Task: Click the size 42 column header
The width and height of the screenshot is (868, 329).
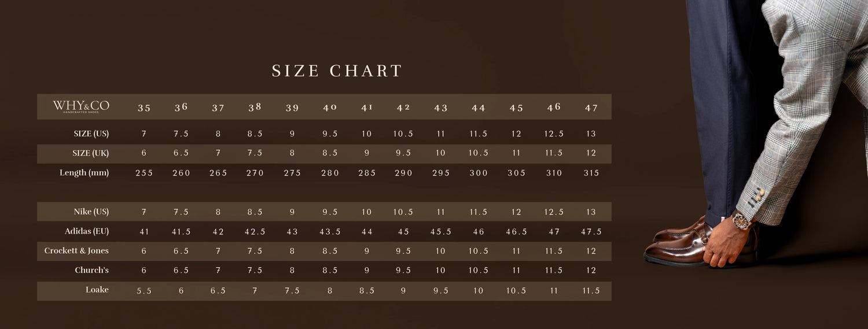Action: point(403,108)
